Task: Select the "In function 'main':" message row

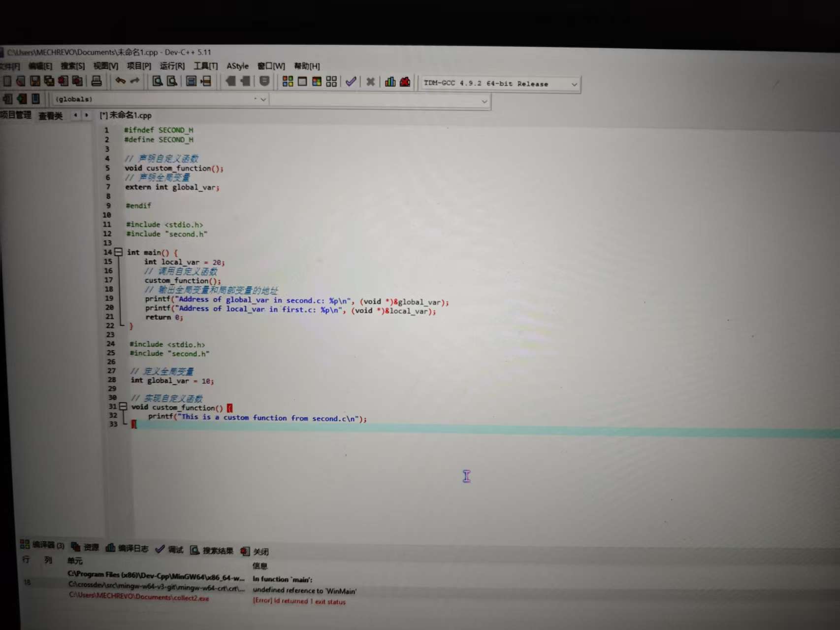Action: 283,579
